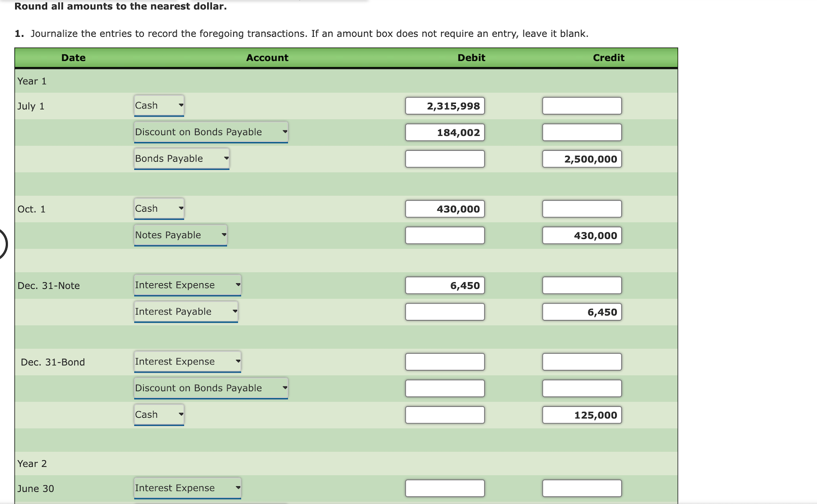
Task: Select the debit field showing 2,315,998
Action: pos(444,106)
